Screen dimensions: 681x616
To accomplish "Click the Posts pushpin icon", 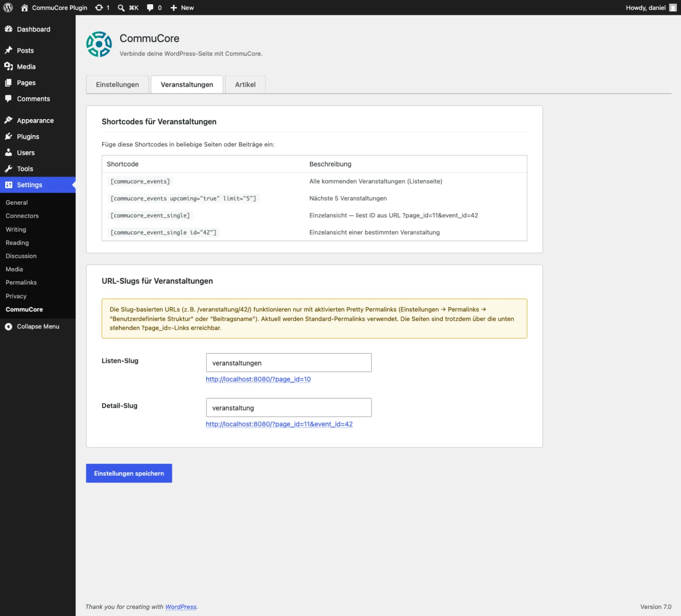I will click(9, 50).
